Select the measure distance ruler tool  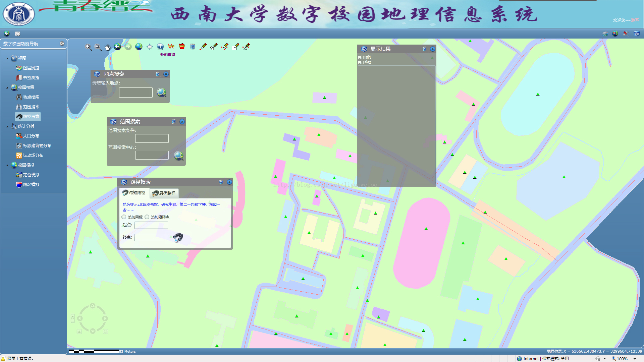(x=171, y=47)
